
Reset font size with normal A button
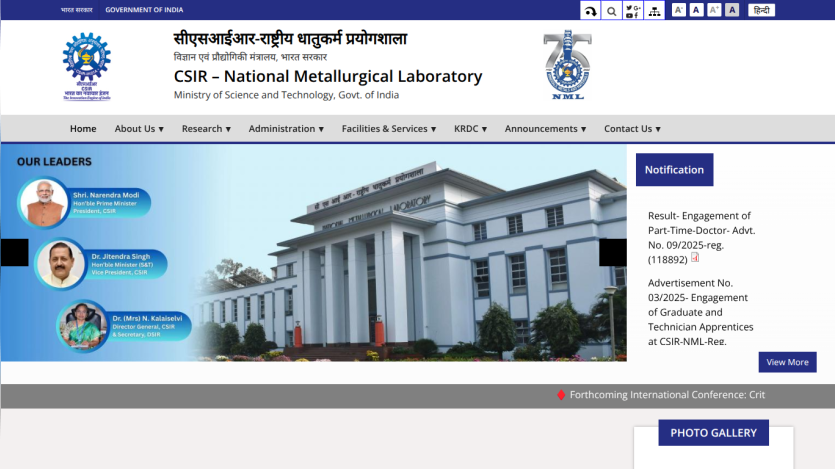pyautogui.click(x=696, y=10)
